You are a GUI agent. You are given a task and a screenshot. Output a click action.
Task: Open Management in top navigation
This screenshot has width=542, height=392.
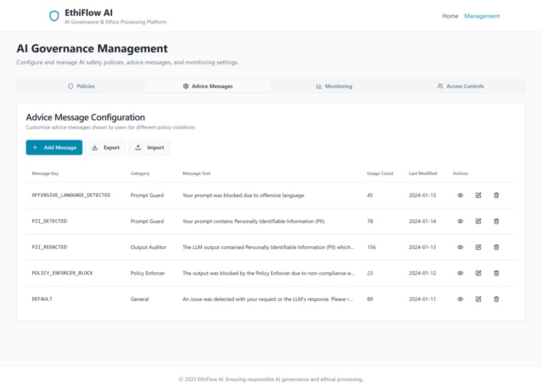[482, 16]
